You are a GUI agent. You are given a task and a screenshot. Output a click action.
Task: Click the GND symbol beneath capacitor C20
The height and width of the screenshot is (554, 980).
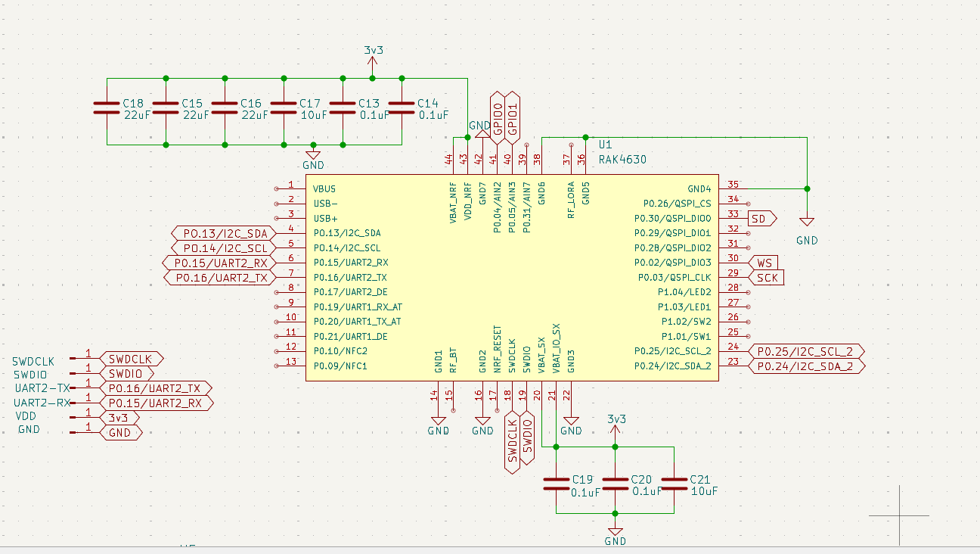pyautogui.click(x=616, y=533)
